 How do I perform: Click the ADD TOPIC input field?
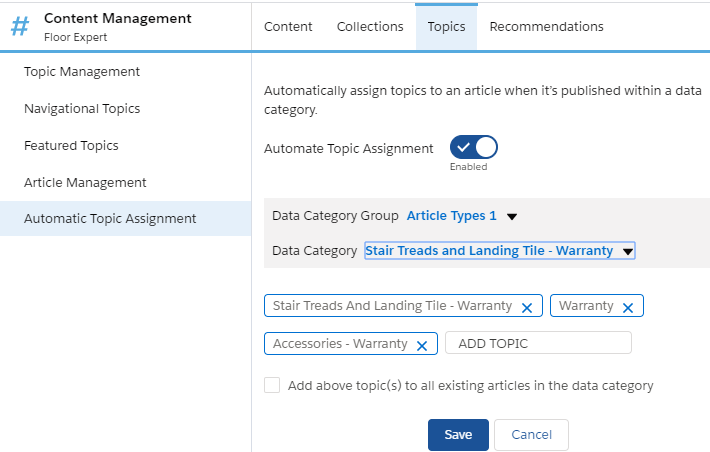[538, 343]
